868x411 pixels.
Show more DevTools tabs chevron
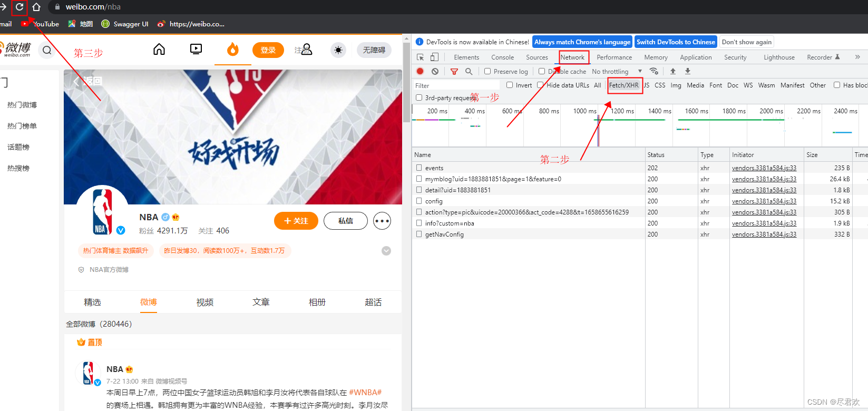point(857,57)
